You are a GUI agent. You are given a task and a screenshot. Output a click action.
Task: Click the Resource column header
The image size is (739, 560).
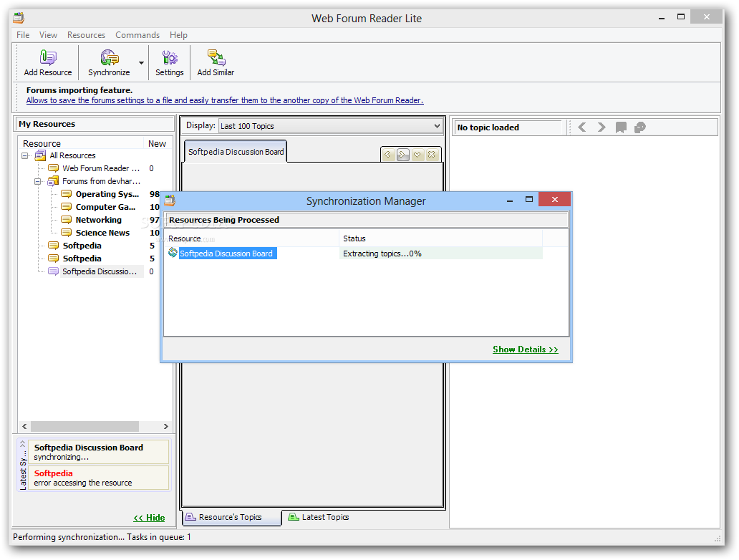pos(80,143)
